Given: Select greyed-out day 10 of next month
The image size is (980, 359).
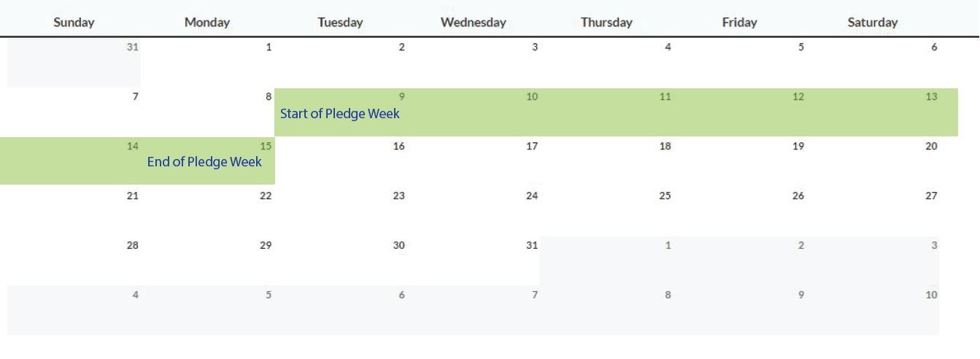Looking at the screenshot, I should tap(931, 295).
